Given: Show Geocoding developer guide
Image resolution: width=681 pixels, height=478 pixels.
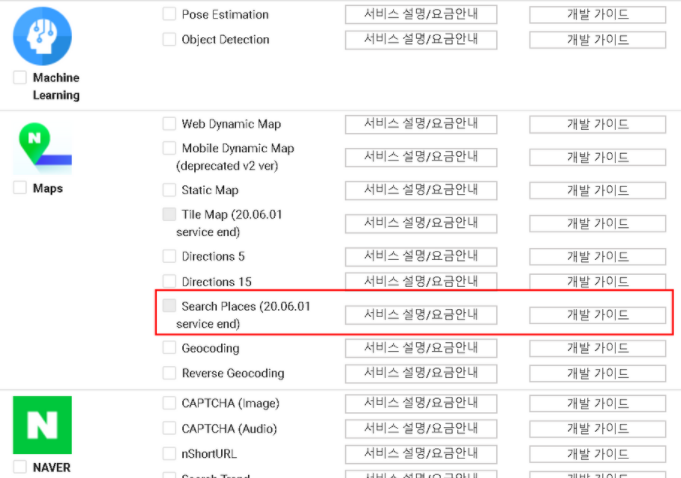Looking at the screenshot, I should (597, 348).
